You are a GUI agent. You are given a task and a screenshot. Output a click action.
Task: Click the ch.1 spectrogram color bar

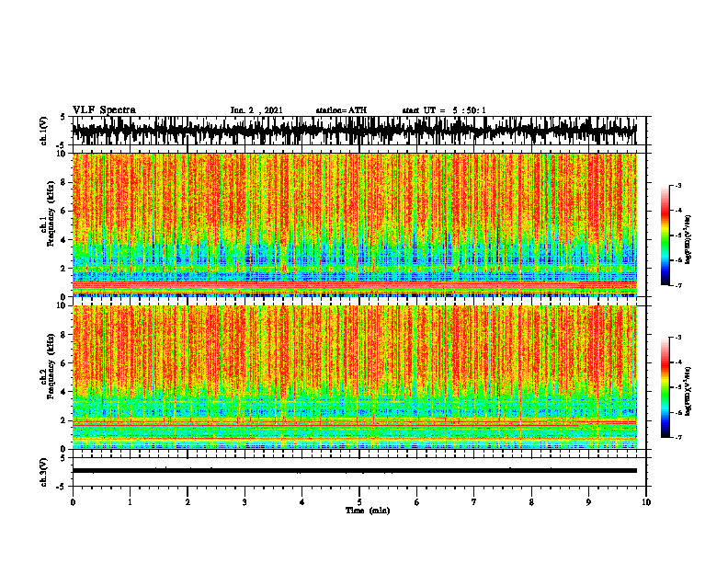[665, 236]
